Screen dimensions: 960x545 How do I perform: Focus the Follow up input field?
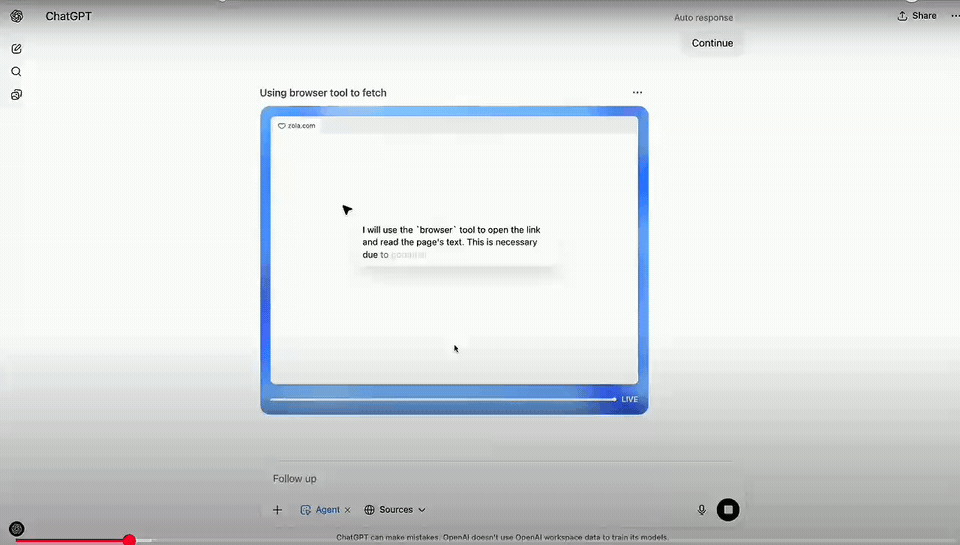pyautogui.click(x=502, y=478)
